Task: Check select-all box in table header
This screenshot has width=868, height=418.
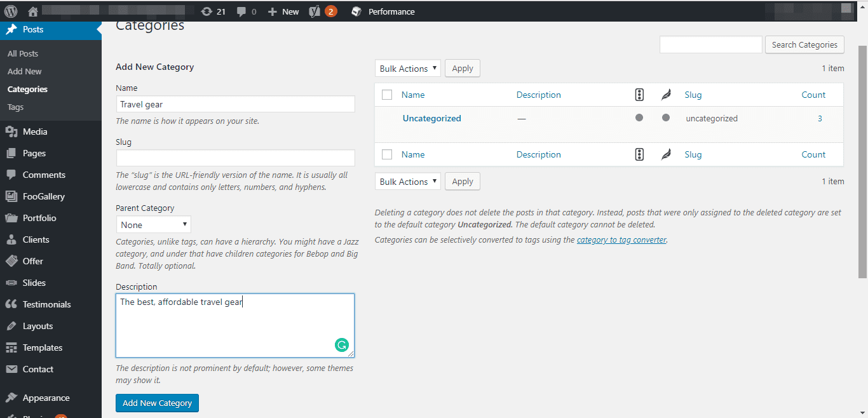Action: point(387,95)
